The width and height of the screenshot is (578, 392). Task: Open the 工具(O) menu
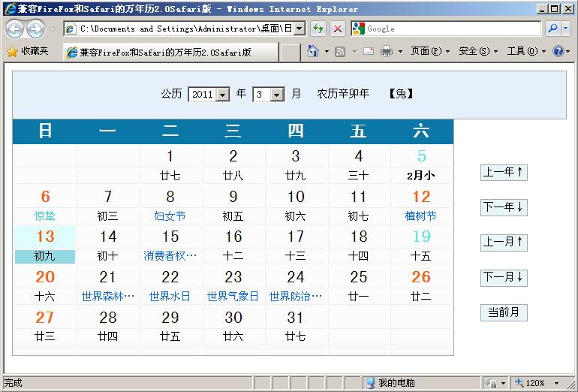click(526, 51)
